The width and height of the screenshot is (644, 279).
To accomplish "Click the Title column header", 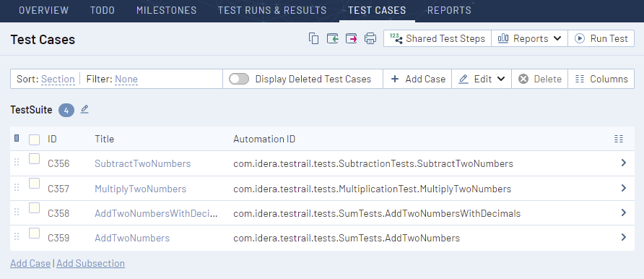I will click(104, 139).
